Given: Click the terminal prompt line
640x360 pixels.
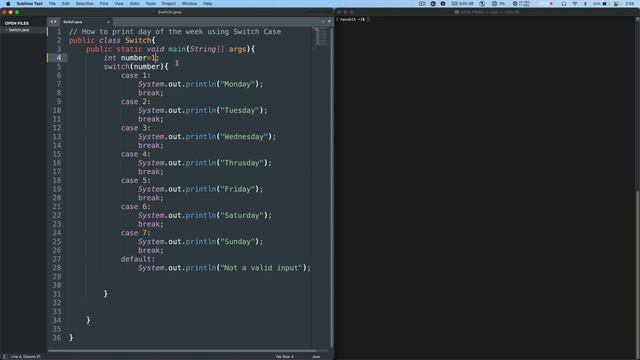Looking at the screenshot, I should coord(352,19).
